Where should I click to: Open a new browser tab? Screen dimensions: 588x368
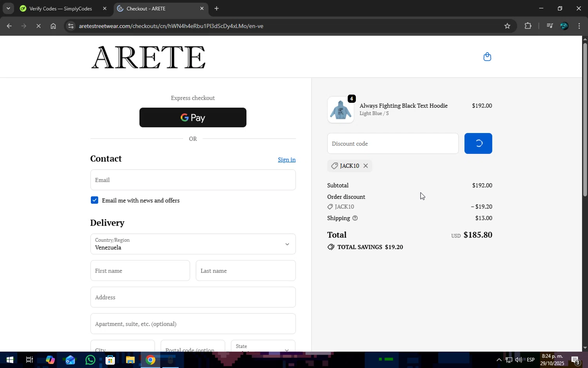[x=216, y=8]
